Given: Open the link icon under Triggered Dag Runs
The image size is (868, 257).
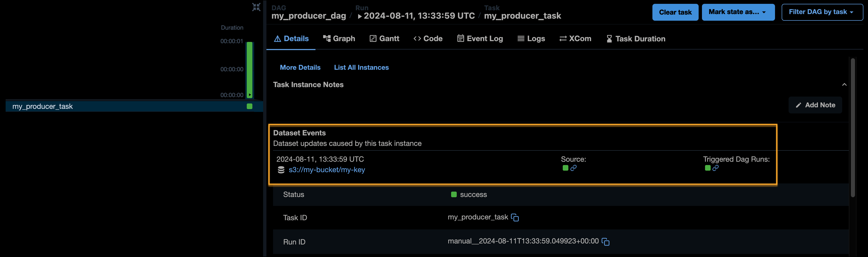Looking at the screenshot, I should tap(716, 168).
